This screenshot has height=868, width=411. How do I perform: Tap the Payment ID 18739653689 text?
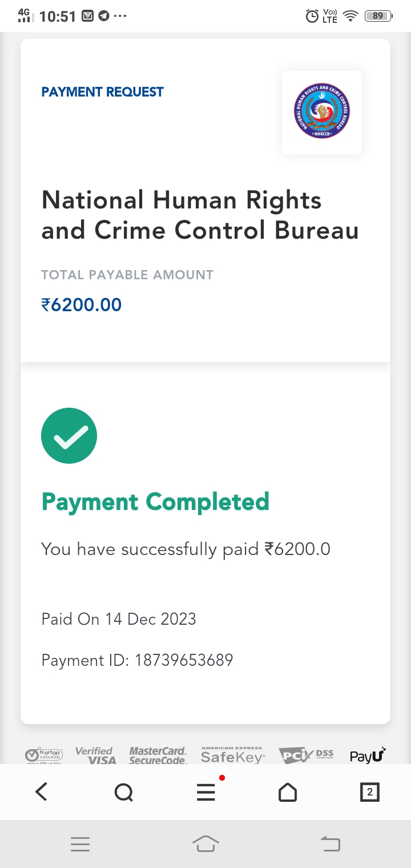pos(137,660)
